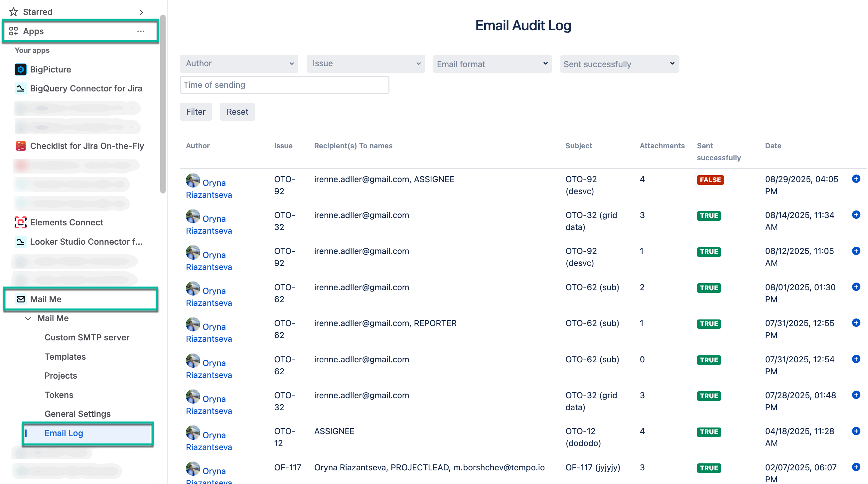Open the Email format dropdown
This screenshot has height=484, width=868.
(x=492, y=64)
